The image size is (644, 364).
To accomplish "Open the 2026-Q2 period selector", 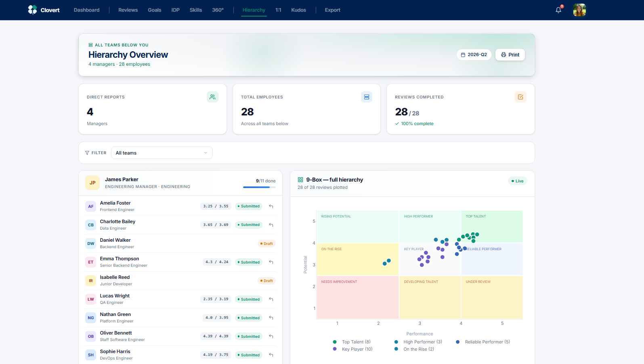I will pyautogui.click(x=474, y=55).
